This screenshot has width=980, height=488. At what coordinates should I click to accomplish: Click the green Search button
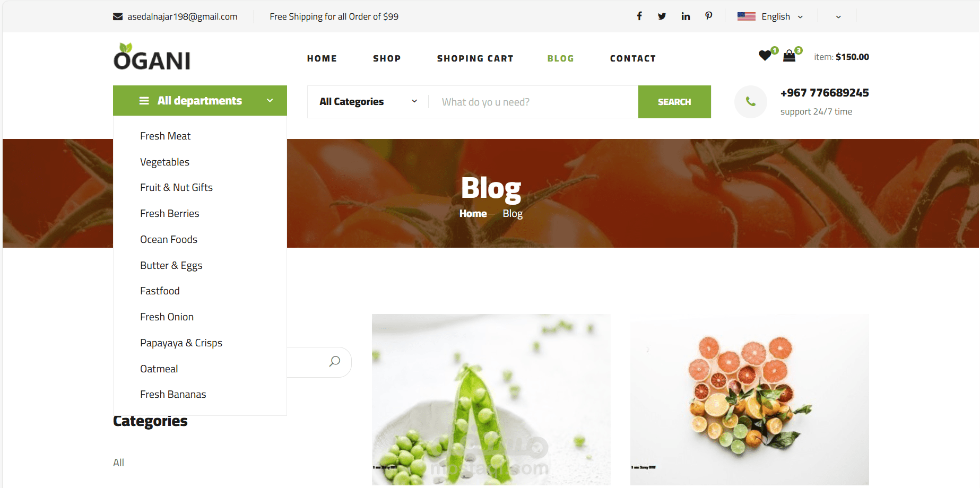674,102
